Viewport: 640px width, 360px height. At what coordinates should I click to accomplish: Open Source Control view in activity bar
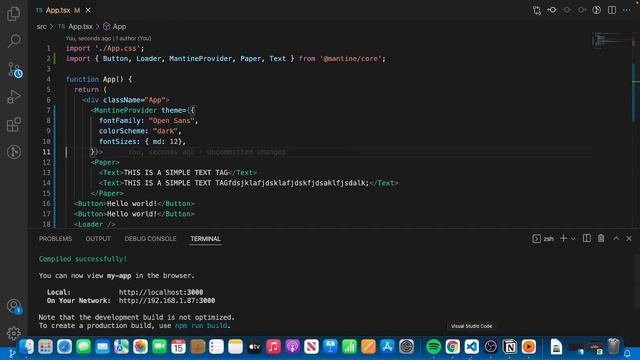(x=14, y=70)
